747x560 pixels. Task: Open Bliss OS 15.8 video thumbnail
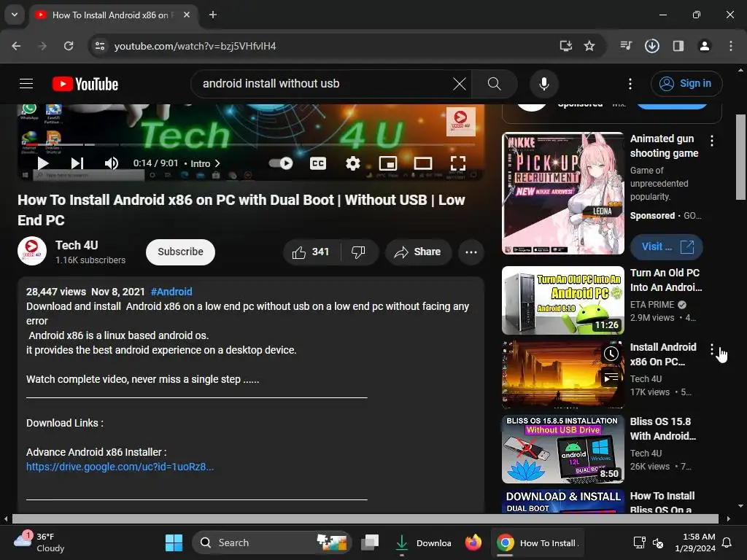[563, 449]
